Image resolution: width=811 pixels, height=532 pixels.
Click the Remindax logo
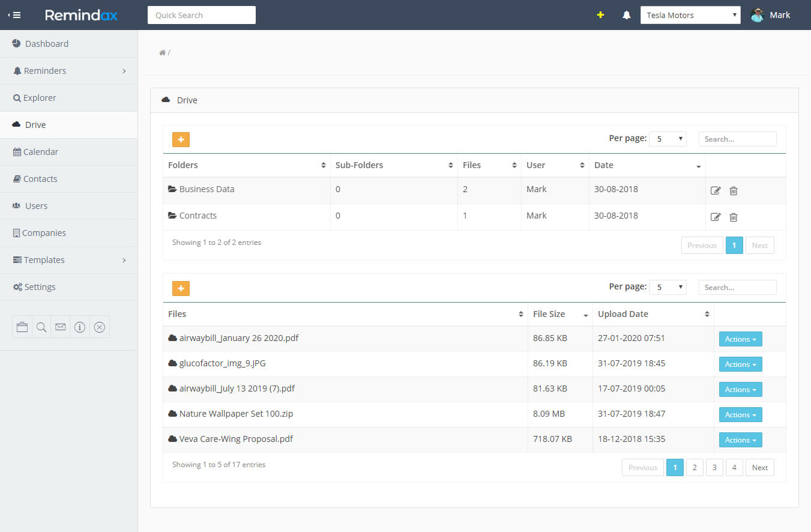[82, 15]
